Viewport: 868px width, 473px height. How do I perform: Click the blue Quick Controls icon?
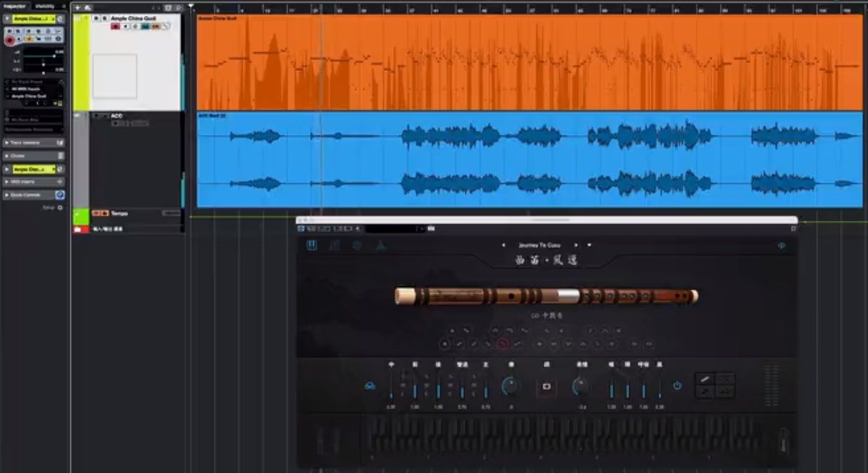(60, 194)
